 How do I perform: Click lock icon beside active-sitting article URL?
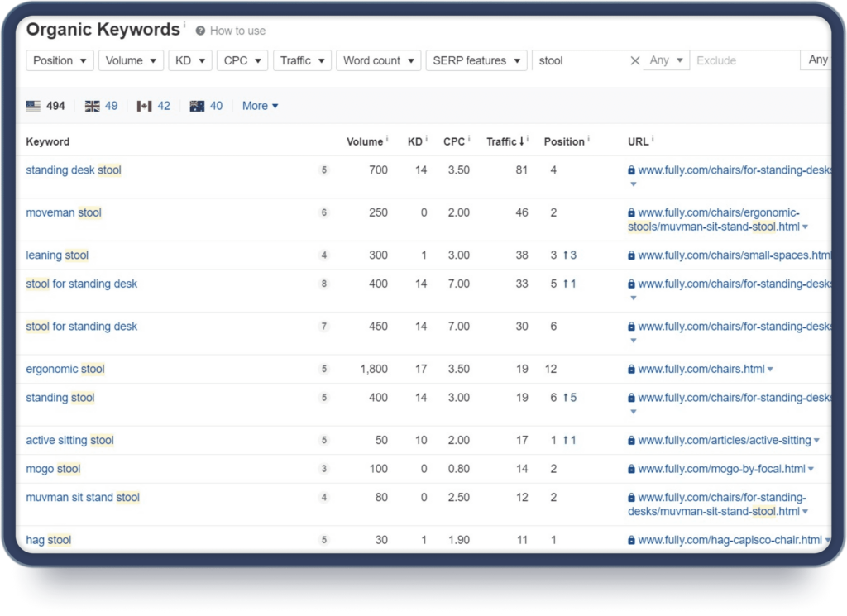click(631, 440)
